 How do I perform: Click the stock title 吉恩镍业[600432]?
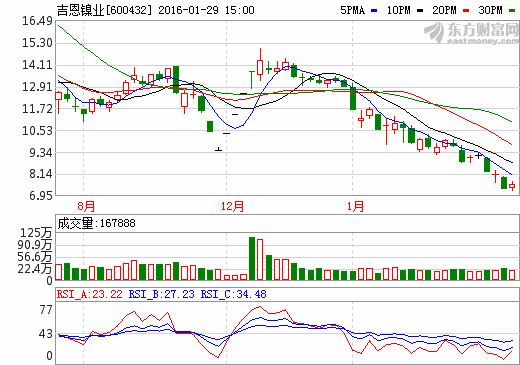tap(104, 10)
